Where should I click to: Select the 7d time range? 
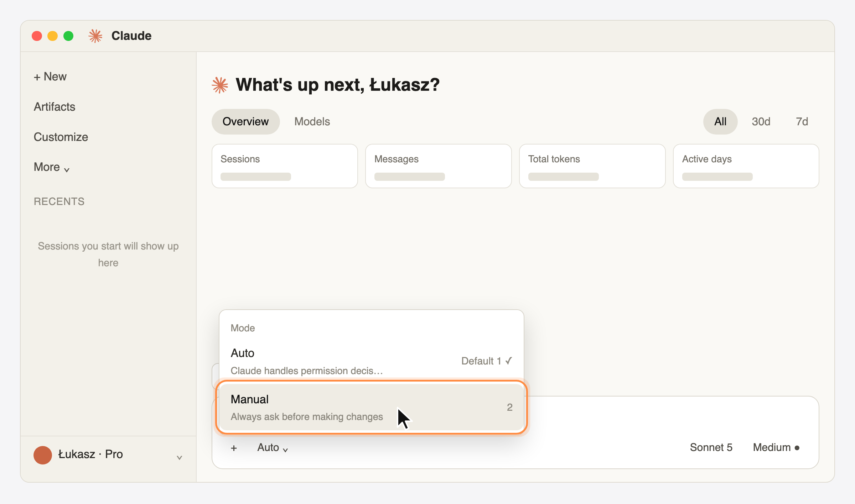(x=802, y=122)
